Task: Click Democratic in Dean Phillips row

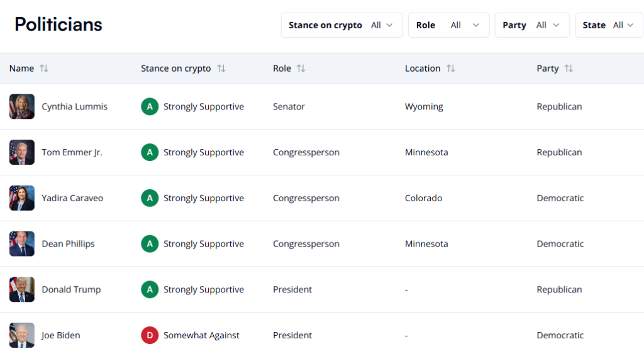Action: pos(560,244)
